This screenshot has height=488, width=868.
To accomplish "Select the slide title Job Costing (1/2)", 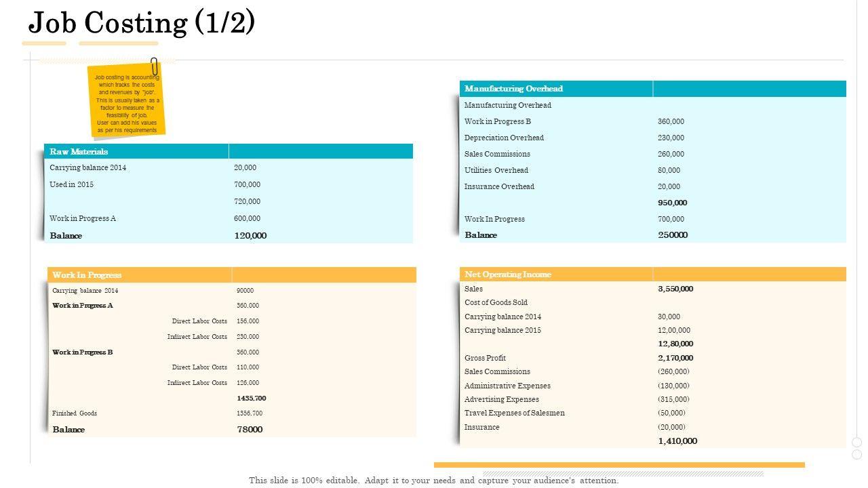I will pyautogui.click(x=142, y=23).
